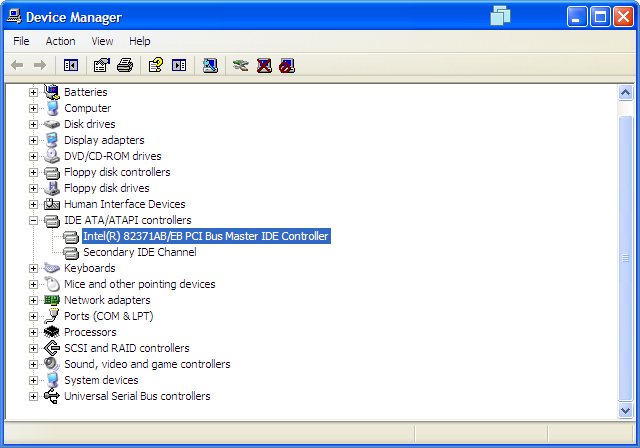Click the Print toolbar icon
Viewport: 640px width, 448px height.
124,65
